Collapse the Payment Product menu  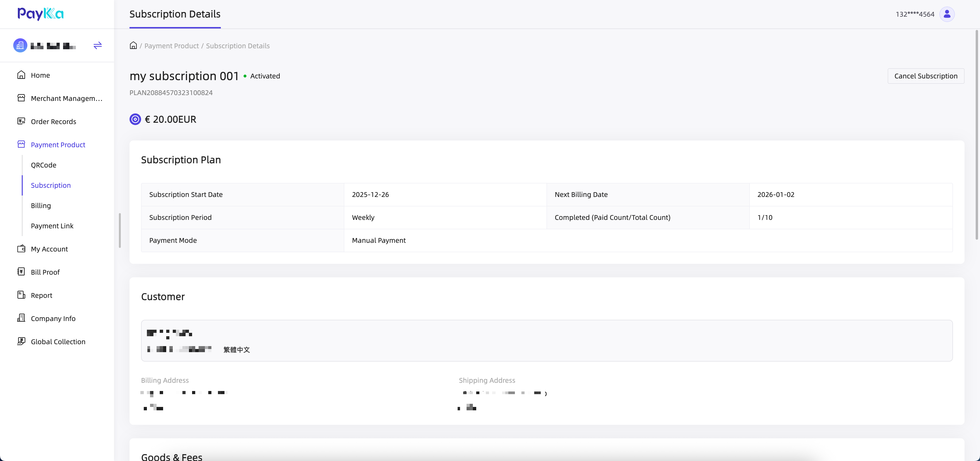pyautogui.click(x=58, y=145)
